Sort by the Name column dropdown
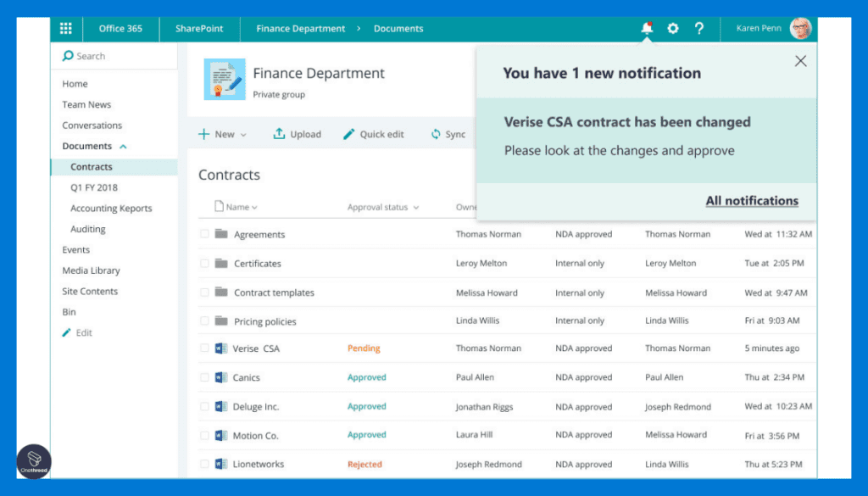This screenshot has height=496, width=868. point(254,208)
